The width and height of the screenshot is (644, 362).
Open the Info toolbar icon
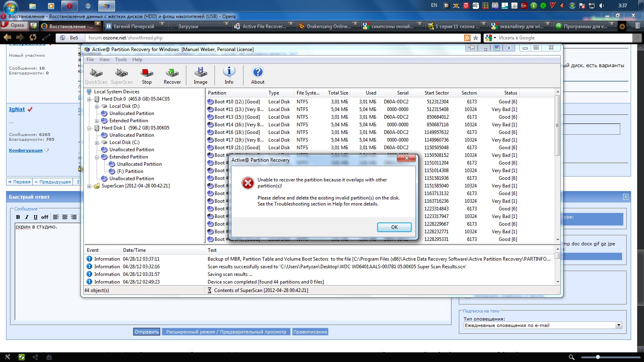[229, 75]
